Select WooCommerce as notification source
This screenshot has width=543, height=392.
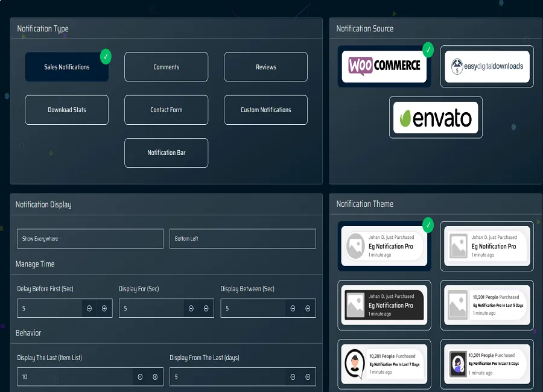[x=384, y=66]
